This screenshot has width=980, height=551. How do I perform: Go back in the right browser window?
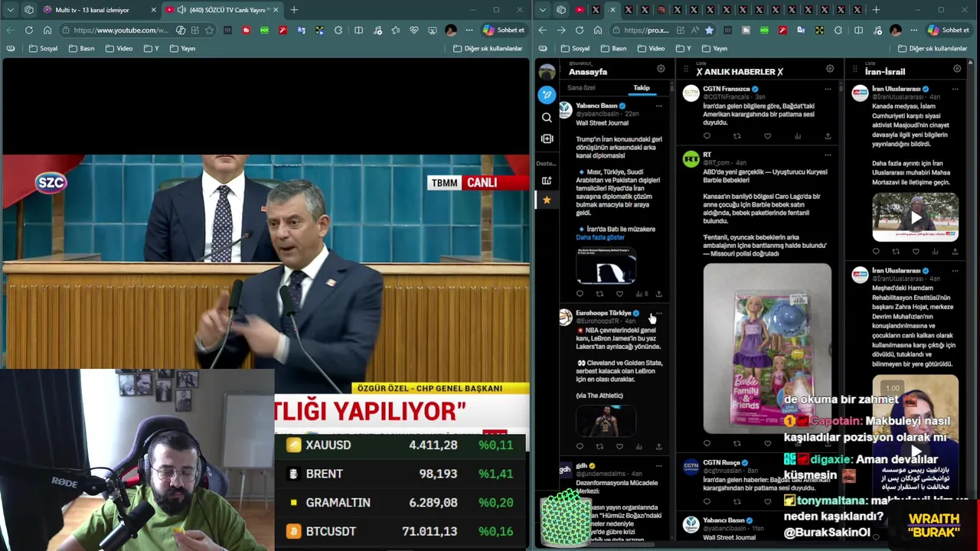[x=543, y=30]
